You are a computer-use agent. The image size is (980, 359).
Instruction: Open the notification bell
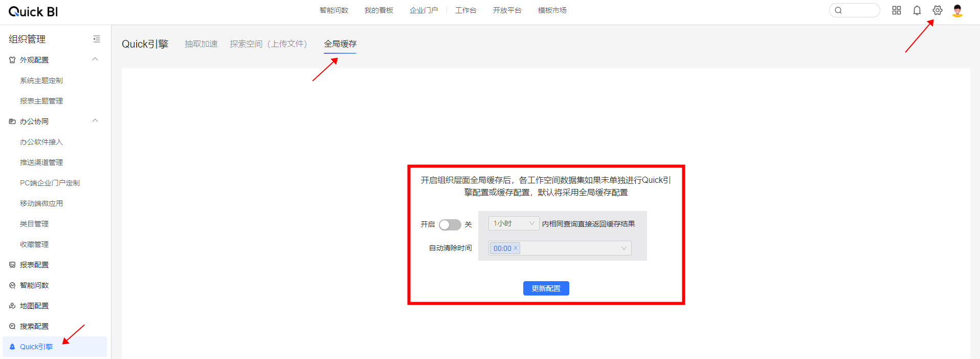point(917,10)
